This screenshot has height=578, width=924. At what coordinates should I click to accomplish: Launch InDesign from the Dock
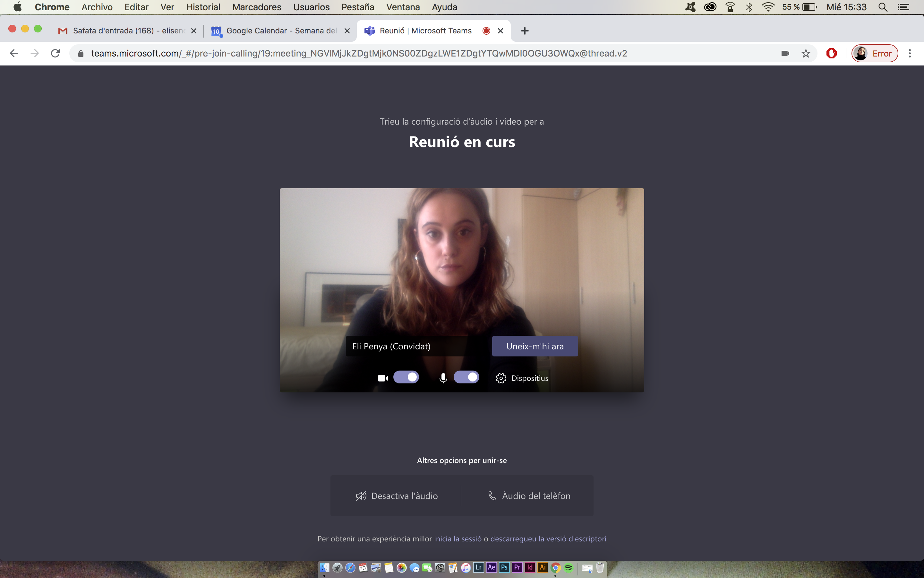(530, 567)
